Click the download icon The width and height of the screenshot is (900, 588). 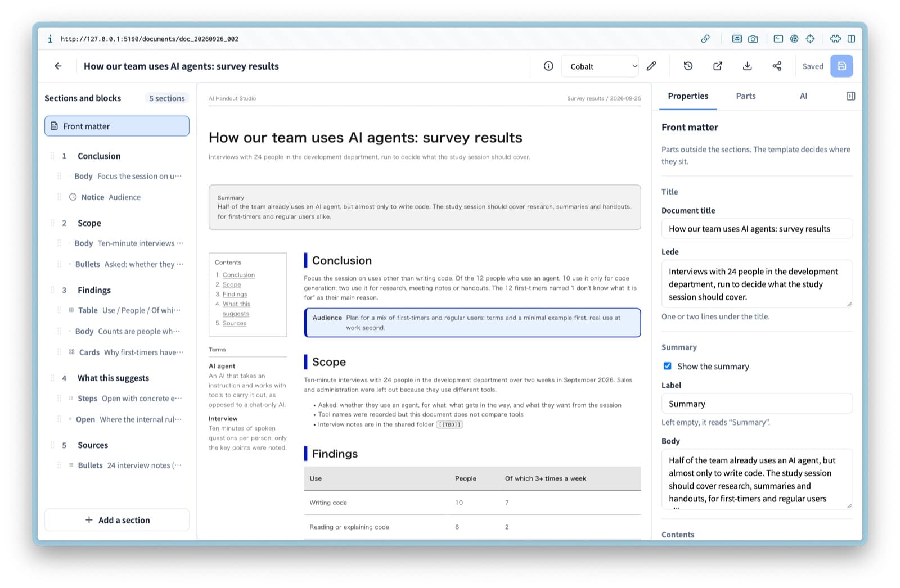748,66
